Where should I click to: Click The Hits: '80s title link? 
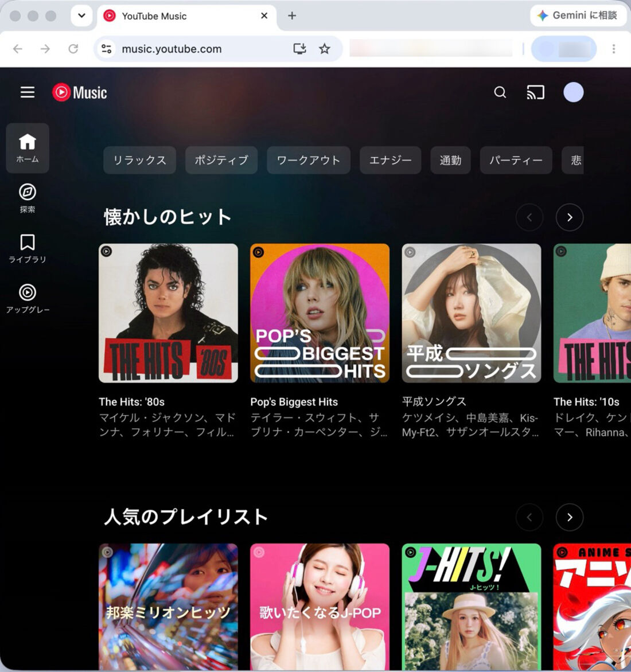[x=131, y=401]
